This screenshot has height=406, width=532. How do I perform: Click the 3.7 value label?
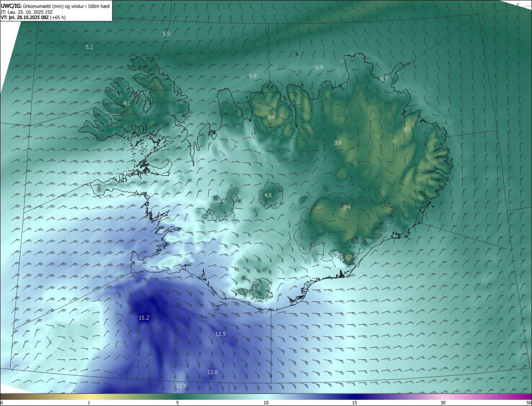pyautogui.click(x=348, y=258)
